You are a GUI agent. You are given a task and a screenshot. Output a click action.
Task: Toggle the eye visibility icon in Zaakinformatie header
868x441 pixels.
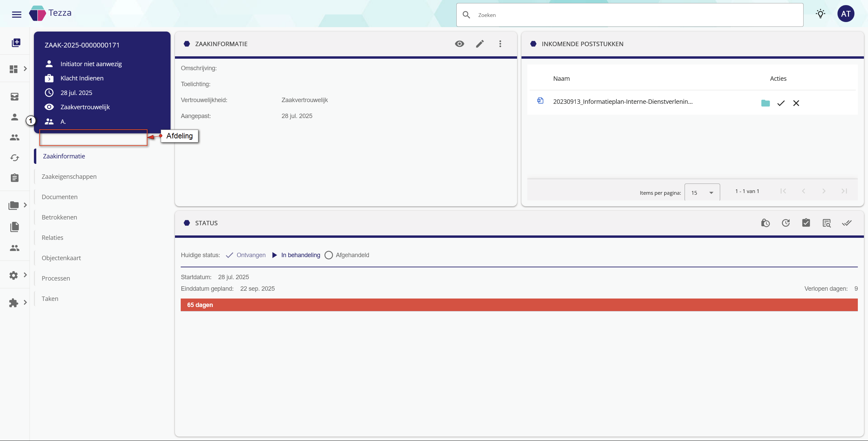(459, 44)
